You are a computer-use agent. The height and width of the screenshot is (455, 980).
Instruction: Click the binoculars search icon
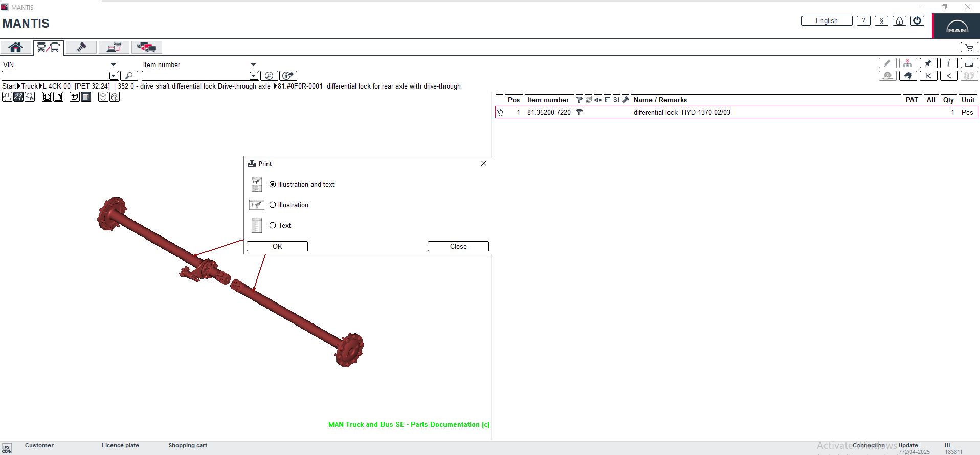pos(908,76)
